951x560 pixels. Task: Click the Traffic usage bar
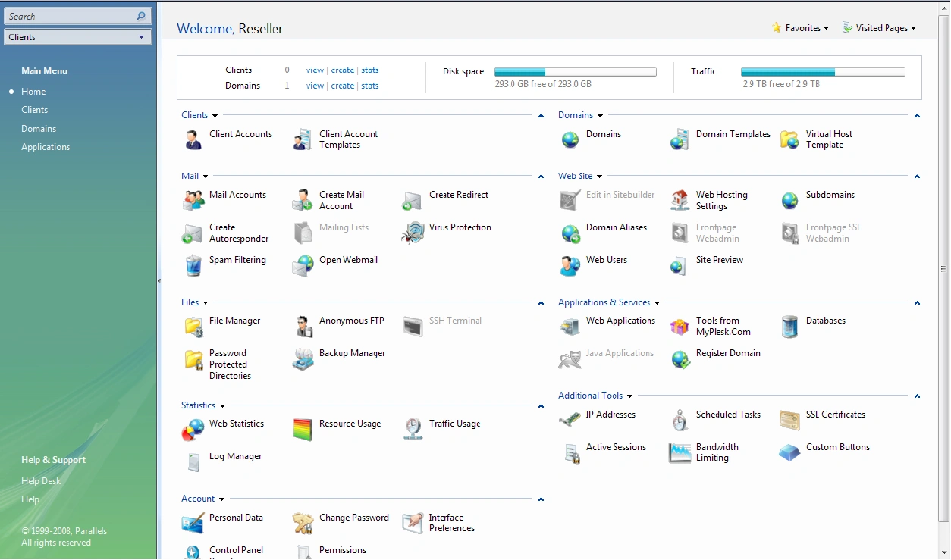(823, 72)
